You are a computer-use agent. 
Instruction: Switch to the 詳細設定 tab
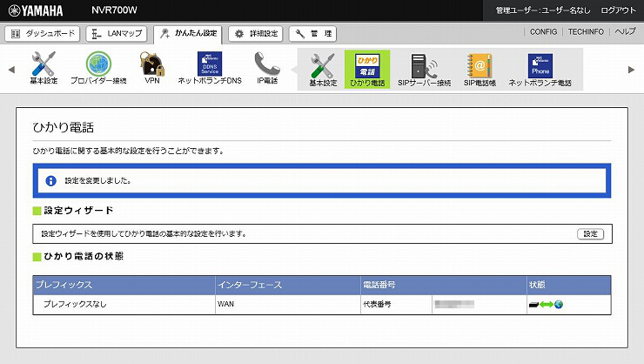[256, 34]
